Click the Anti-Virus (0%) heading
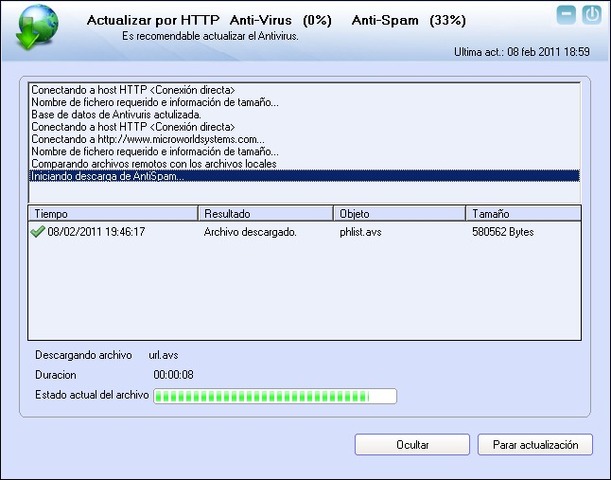611x480 pixels. pyautogui.click(x=281, y=20)
